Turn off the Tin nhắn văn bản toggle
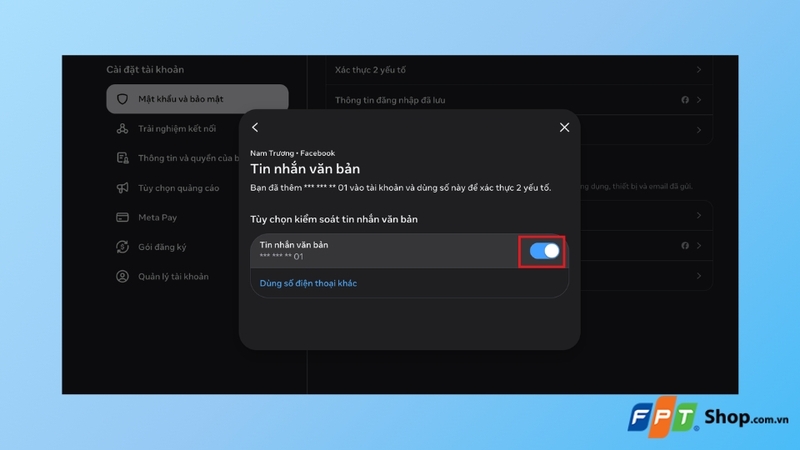The image size is (800, 450). [544, 251]
